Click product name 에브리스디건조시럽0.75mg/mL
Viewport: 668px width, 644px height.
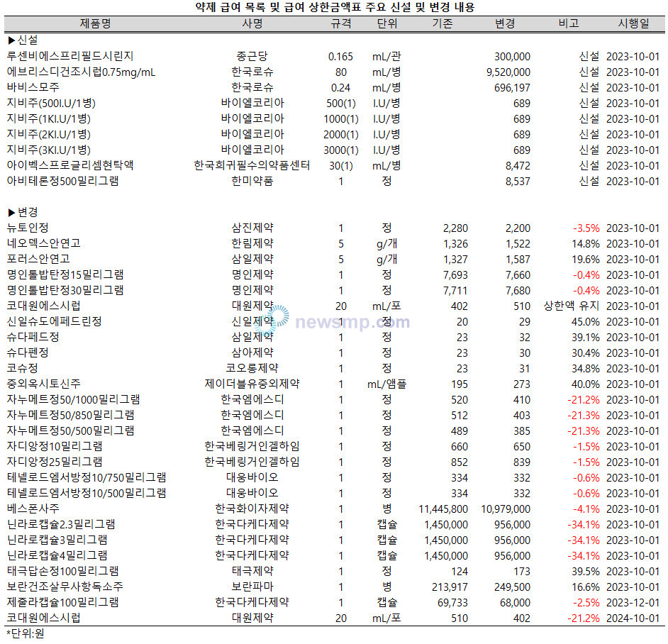click(81, 72)
